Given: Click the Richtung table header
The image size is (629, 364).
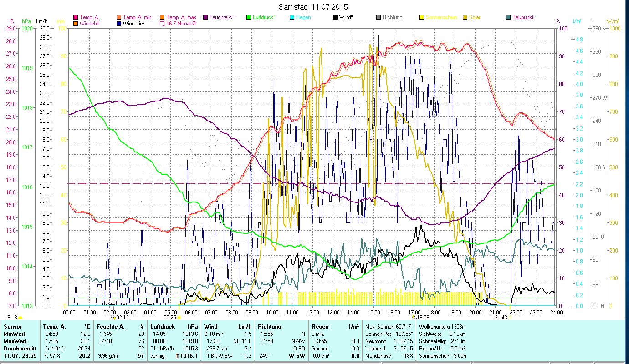Looking at the screenshot, I should pyautogui.click(x=269, y=326).
